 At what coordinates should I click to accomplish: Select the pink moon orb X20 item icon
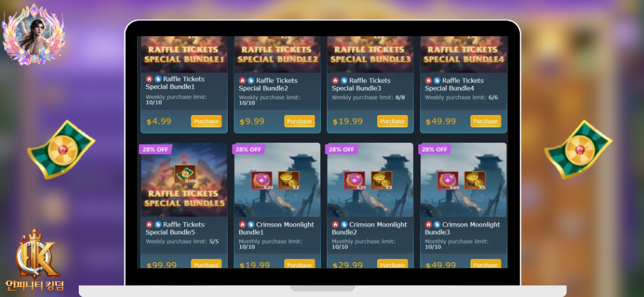pyautogui.click(x=261, y=180)
